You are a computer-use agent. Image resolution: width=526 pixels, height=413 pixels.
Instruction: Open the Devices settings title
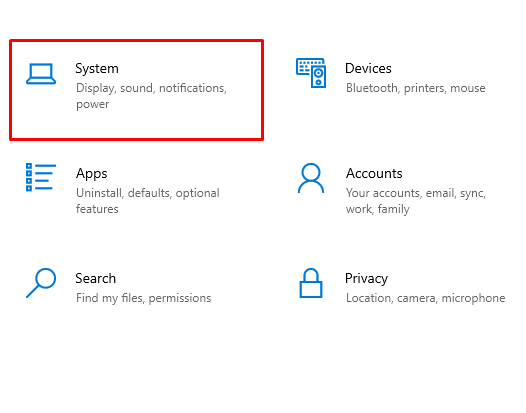click(x=368, y=68)
